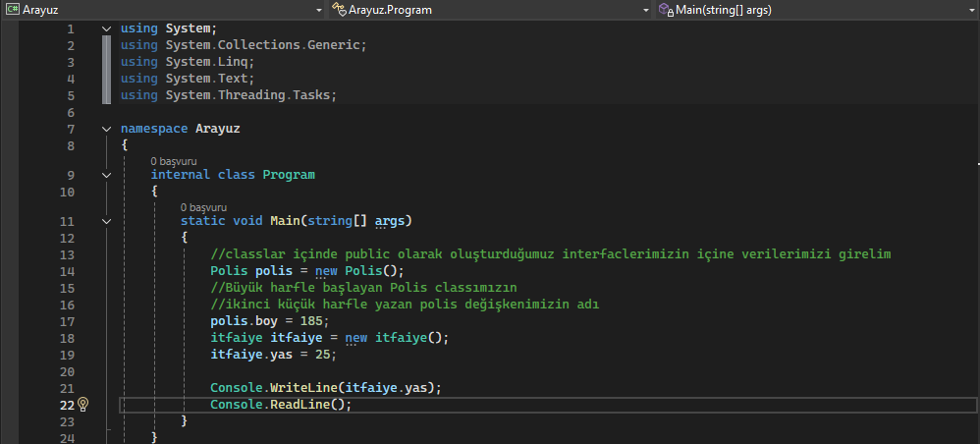
Task: Click the 'args' parameter on line 11
Action: [x=390, y=221]
